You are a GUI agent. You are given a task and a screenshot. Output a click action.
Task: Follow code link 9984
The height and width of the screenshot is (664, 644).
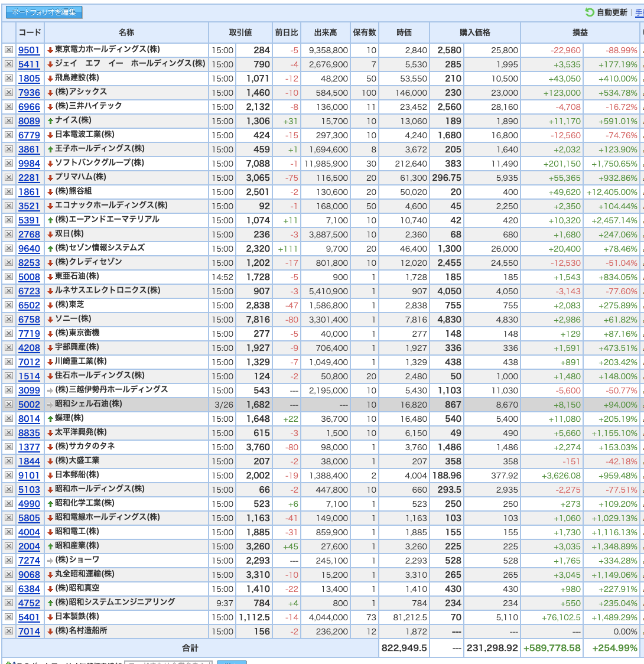[29, 164]
